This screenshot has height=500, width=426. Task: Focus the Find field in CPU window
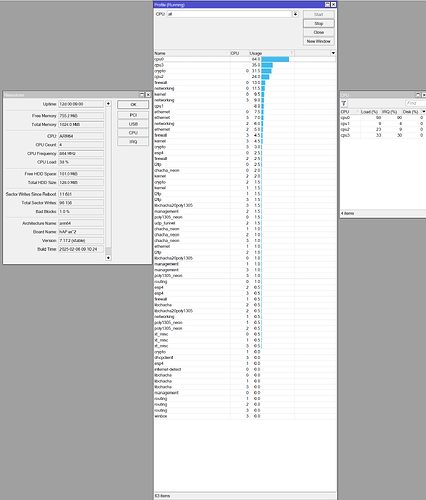pyautogui.click(x=415, y=103)
